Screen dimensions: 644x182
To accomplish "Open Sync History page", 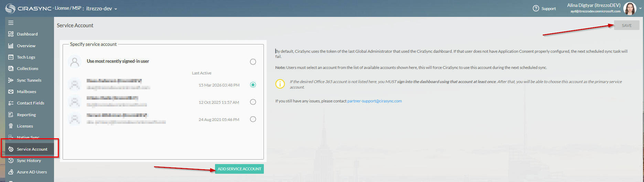I will click(x=30, y=161).
